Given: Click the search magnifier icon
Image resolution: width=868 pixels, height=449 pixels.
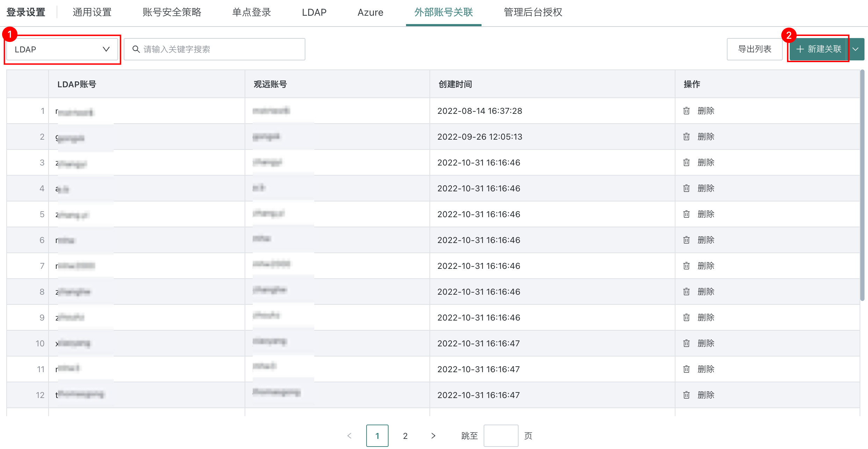Looking at the screenshot, I should (x=136, y=49).
